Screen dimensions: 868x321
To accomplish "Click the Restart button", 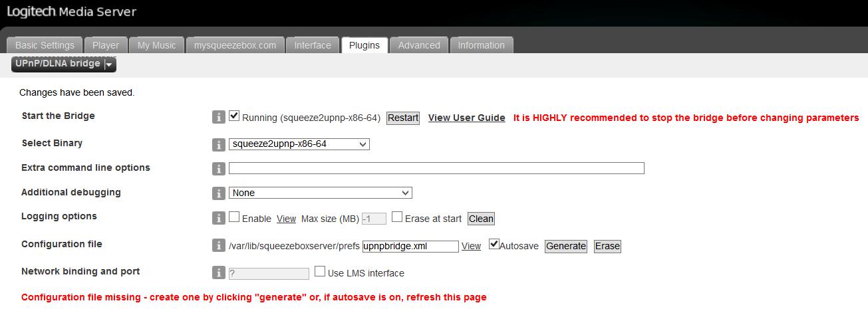I will click(x=403, y=118).
